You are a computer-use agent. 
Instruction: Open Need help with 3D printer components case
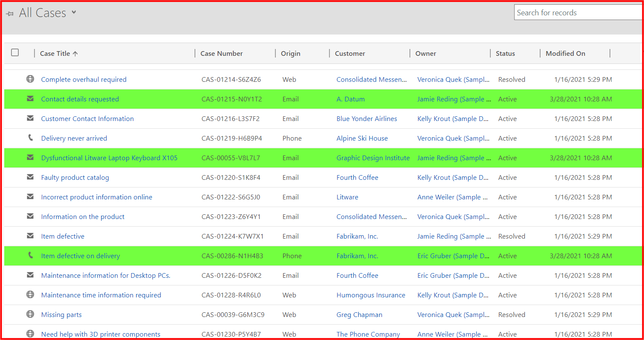pos(100,334)
